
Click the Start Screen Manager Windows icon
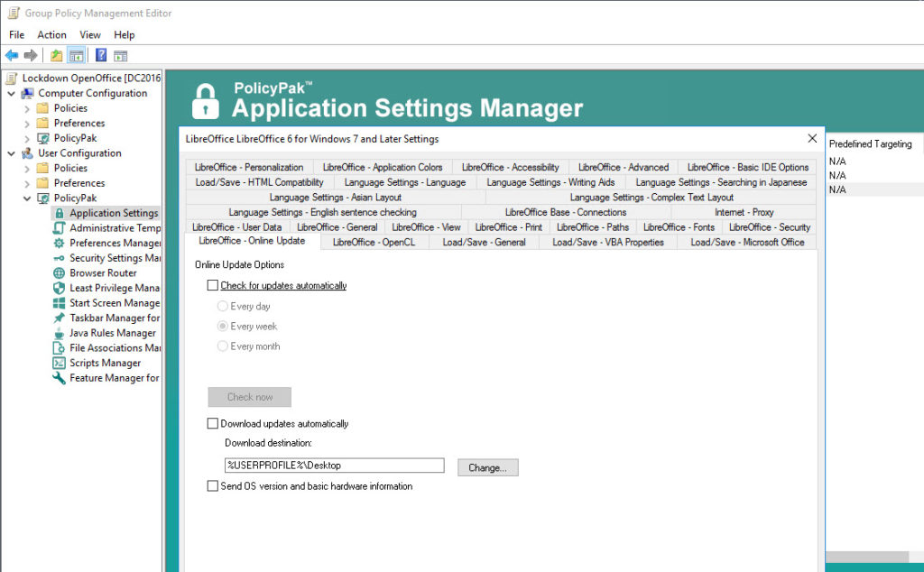[x=59, y=303]
